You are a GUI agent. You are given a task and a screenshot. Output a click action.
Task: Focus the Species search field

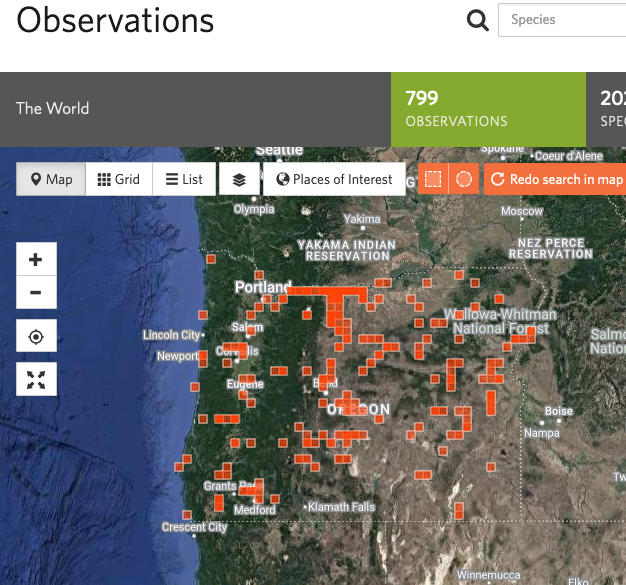562,20
